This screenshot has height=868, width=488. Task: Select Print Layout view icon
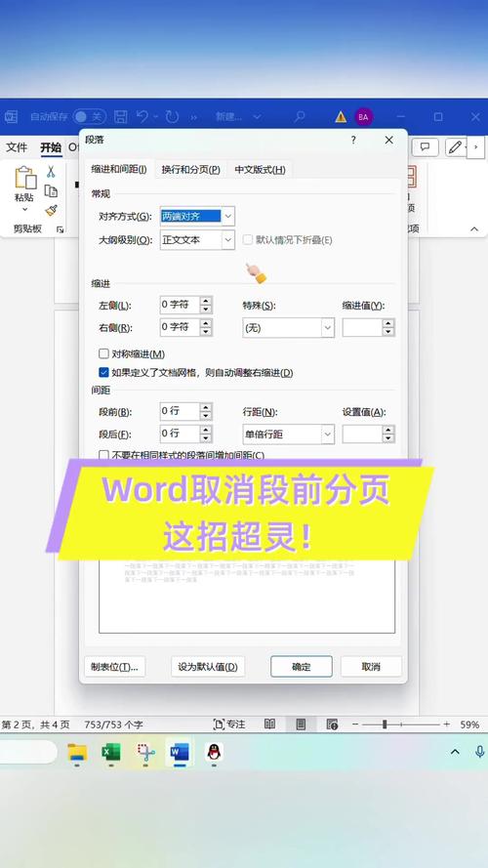tap(301, 724)
